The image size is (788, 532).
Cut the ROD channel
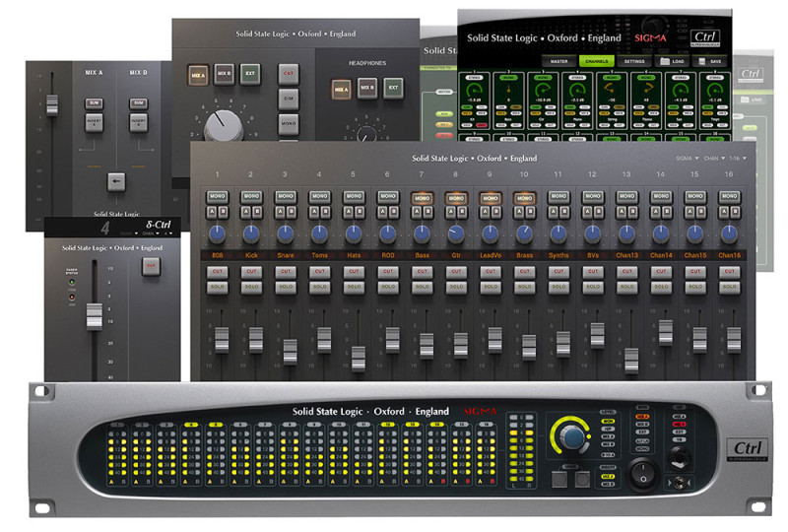pyautogui.click(x=388, y=272)
